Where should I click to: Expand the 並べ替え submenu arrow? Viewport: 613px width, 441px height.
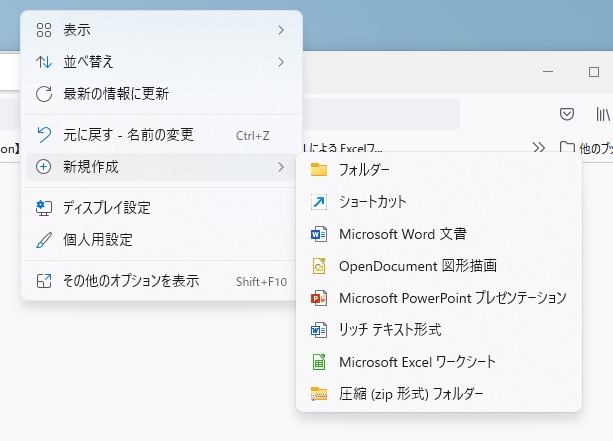(x=281, y=62)
